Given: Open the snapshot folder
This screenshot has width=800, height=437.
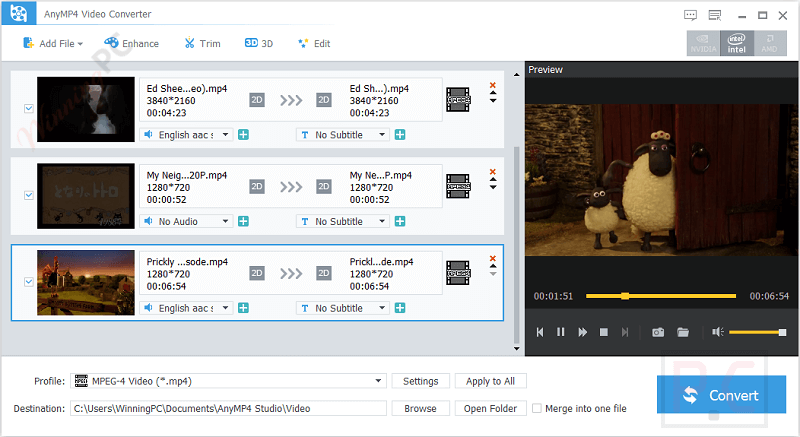Looking at the screenshot, I should coord(683,332).
